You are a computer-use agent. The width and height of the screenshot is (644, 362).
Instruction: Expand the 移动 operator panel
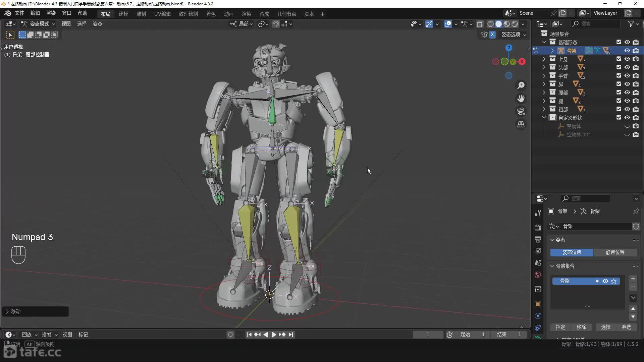click(7, 312)
